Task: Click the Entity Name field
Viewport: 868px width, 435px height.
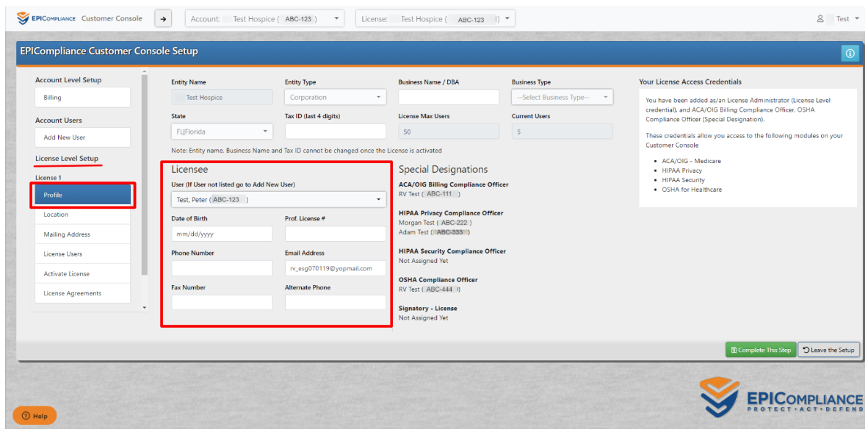Action: tap(222, 98)
